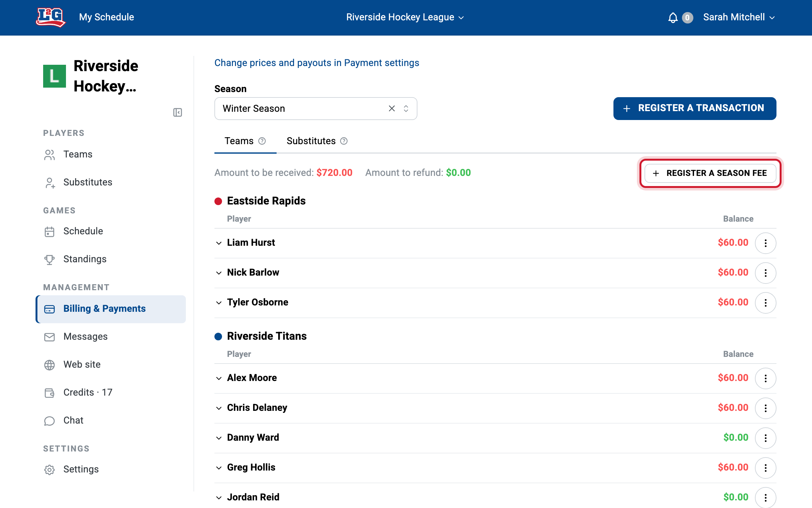Screen dimensions: 812x508
Task: Click the green L league avatar
Action: coord(54,76)
